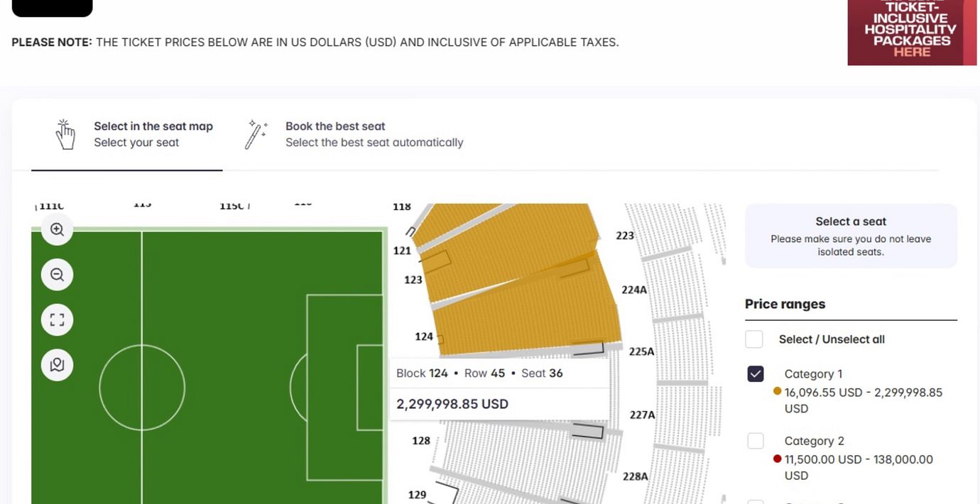Click block 128 label on the map

[x=421, y=441]
